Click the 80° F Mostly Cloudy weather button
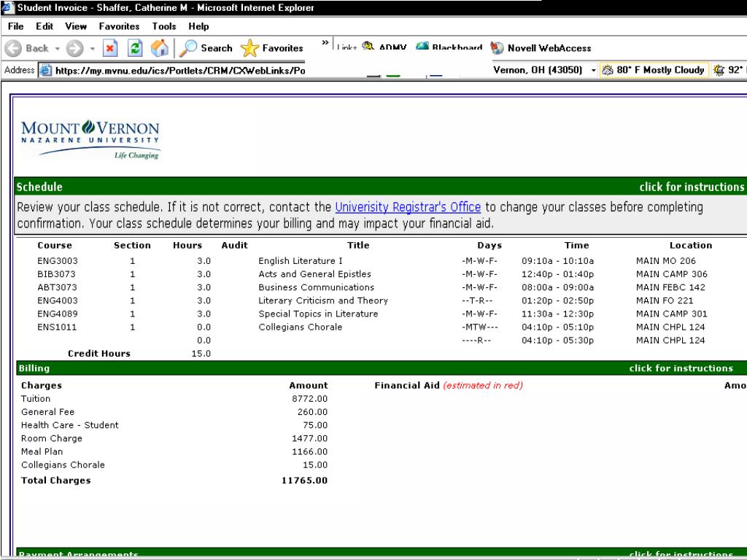 pyautogui.click(x=654, y=70)
